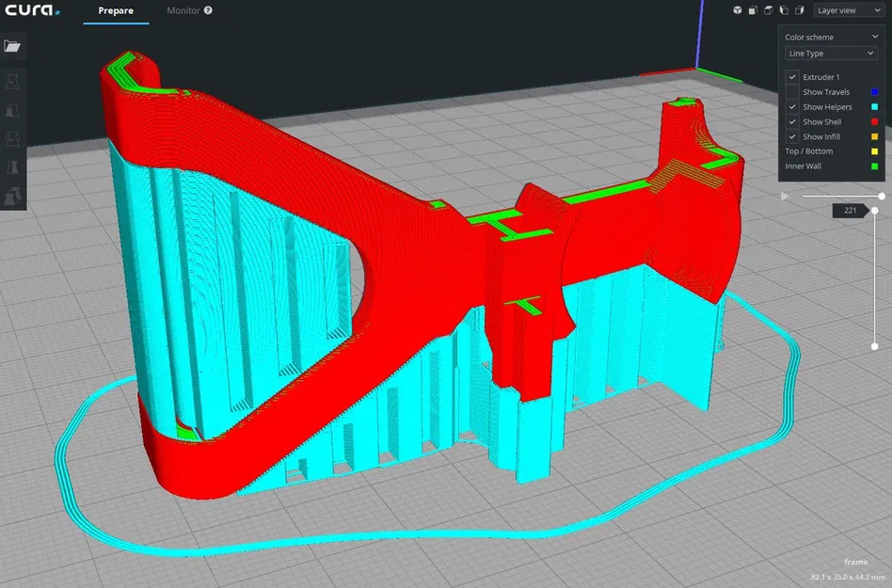Screen dimensions: 892x588
Task: Click the blue Travels color swatch
Action: (875, 91)
